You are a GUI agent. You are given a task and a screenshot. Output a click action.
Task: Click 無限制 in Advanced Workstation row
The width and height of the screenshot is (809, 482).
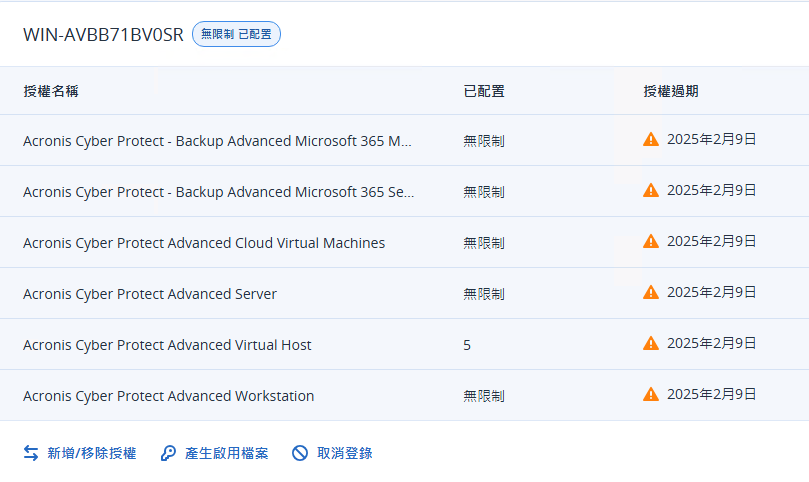[484, 396]
